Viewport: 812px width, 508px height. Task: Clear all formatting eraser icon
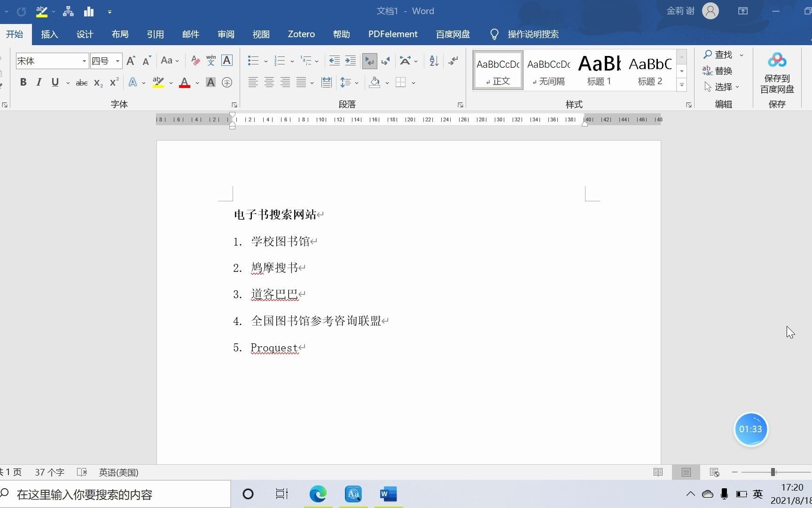195,61
